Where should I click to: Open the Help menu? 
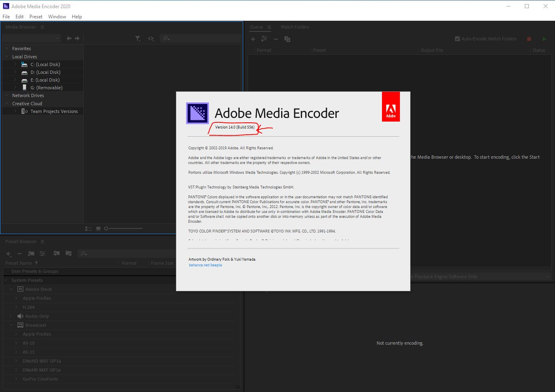77,17
